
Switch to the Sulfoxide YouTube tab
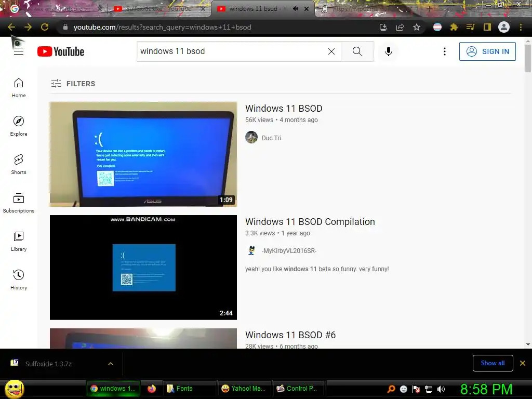click(x=159, y=9)
